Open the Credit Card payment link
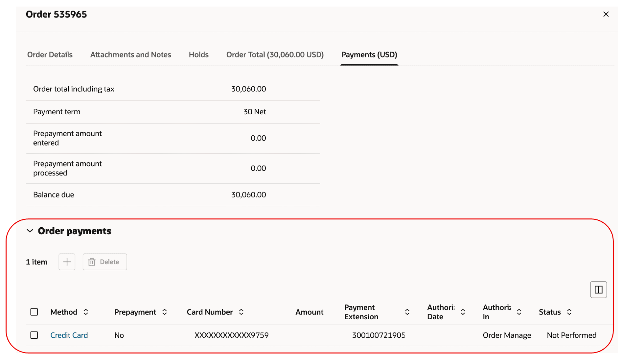The height and width of the screenshot is (364, 621). 69,335
